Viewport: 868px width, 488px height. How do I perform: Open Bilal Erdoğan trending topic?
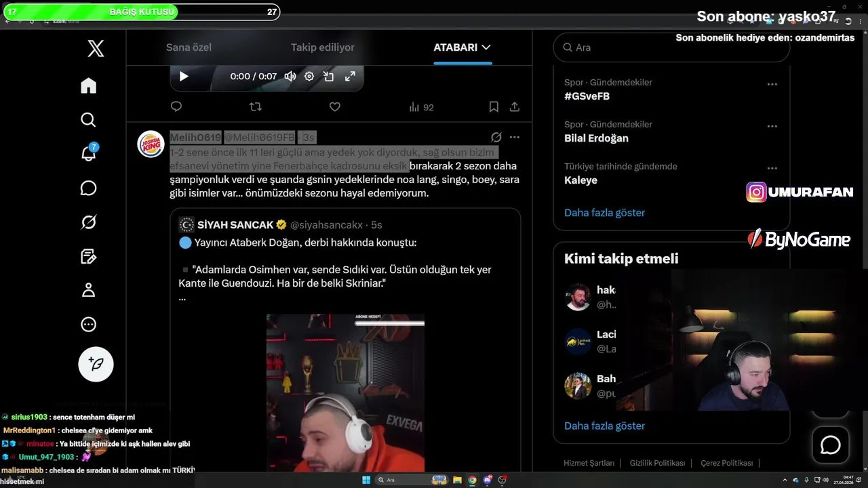pos(596,138)
